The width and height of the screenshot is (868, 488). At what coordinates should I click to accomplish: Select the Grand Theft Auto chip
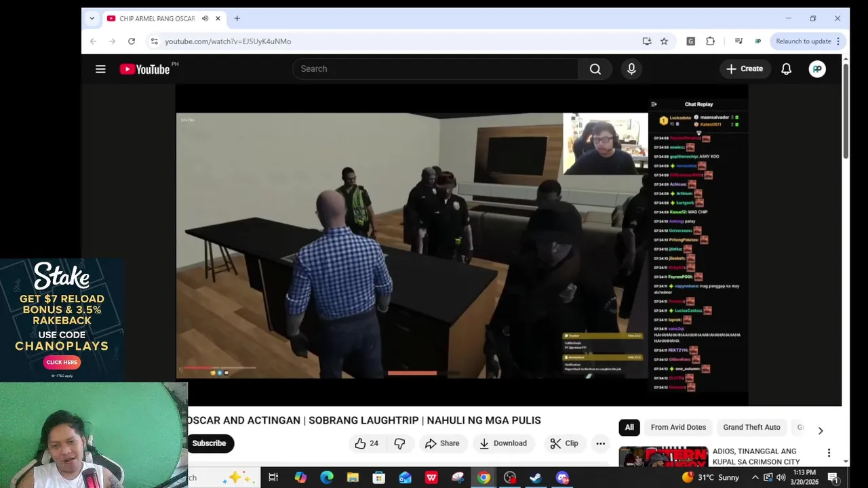coord(751,427)
